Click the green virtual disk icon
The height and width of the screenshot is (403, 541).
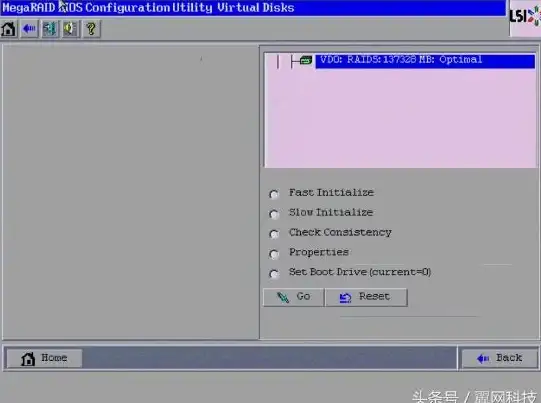tap(306, 60)
